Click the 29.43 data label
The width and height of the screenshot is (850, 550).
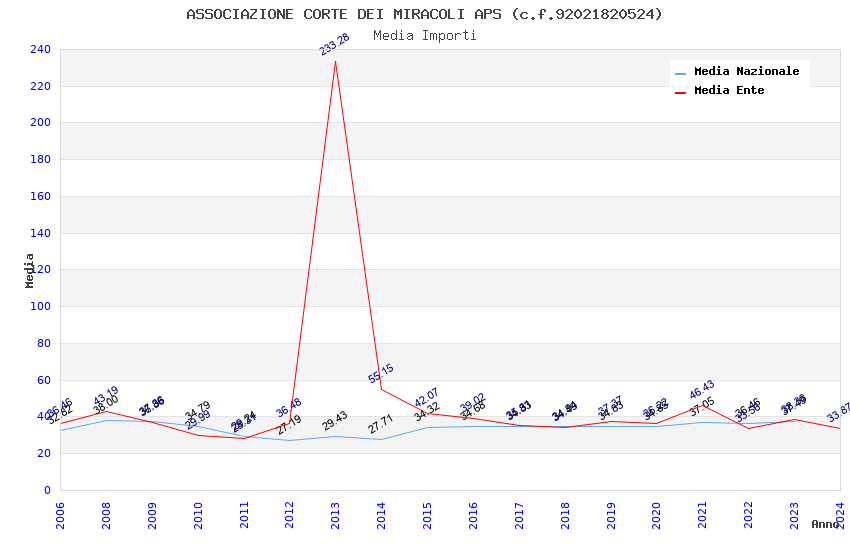coord(334,421)
